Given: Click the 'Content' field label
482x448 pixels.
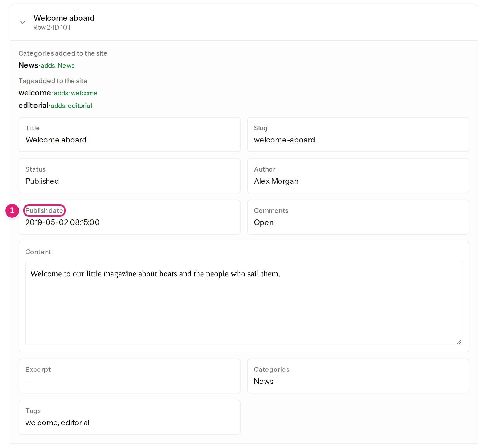Looking at the screenshot, I should 38,252.
